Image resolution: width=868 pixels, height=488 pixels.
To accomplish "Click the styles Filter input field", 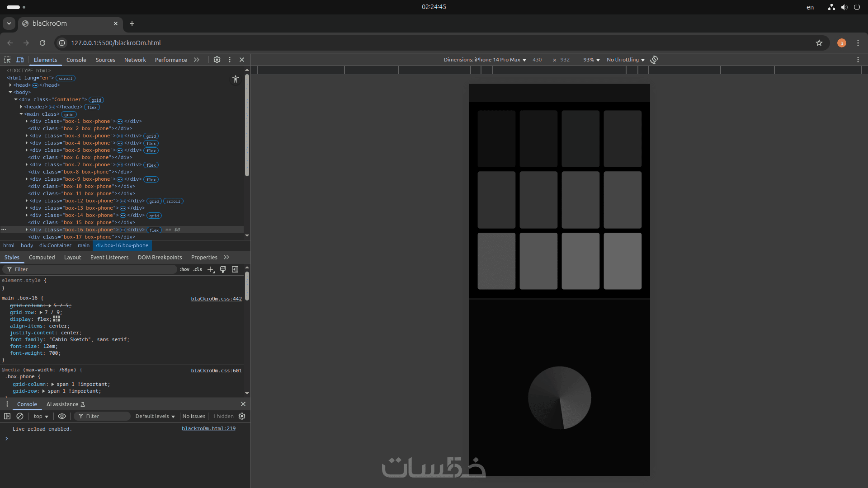I will (93, 269).
